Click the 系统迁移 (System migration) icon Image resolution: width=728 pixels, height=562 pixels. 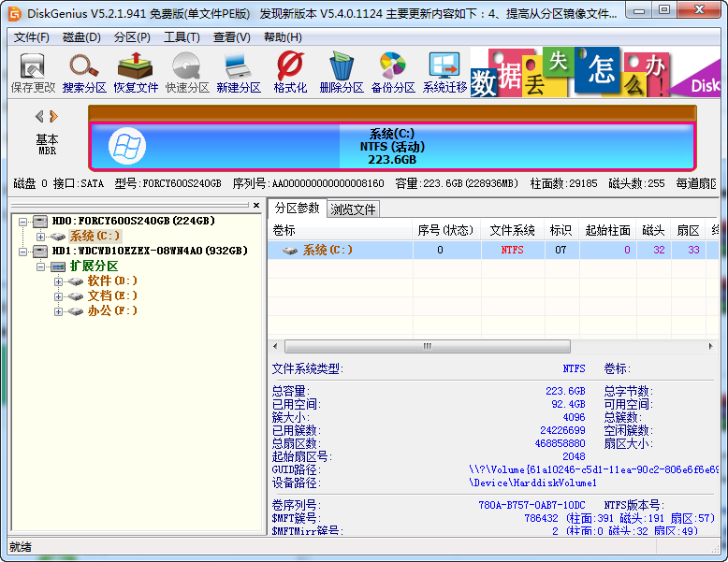(x=444, y=72)
